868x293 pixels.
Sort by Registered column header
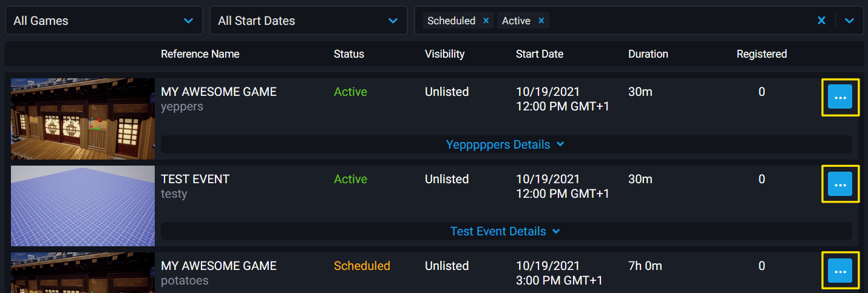[x=761, y=54]
